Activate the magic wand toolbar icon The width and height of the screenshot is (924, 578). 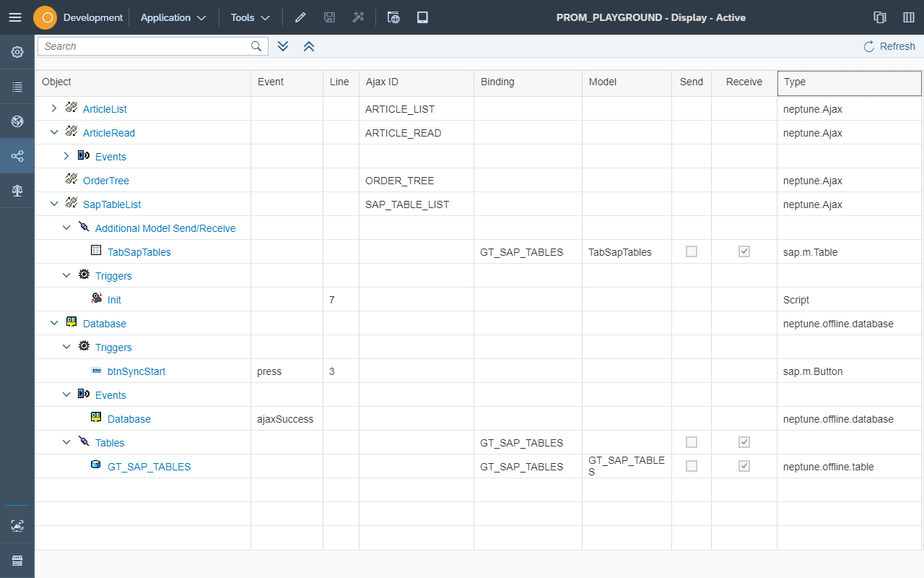point(358,17)
